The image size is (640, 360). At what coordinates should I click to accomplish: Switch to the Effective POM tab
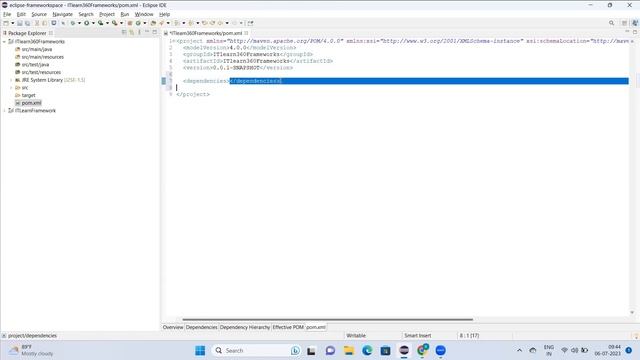point(288,327)
